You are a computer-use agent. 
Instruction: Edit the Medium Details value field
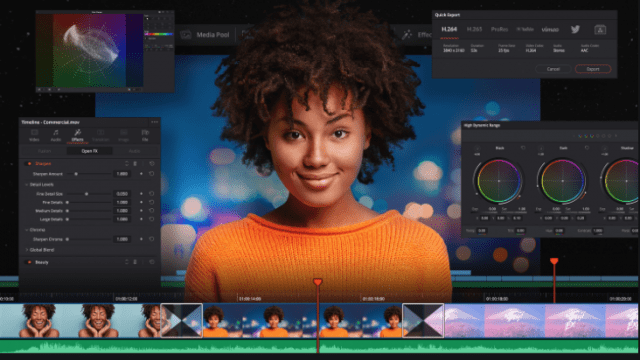122,211
